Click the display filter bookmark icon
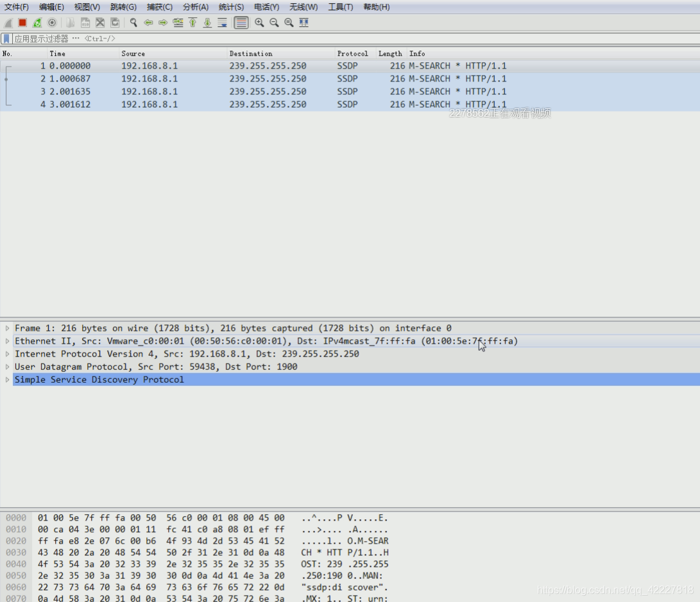Screen dimensions: 700x602 point(6,39)
